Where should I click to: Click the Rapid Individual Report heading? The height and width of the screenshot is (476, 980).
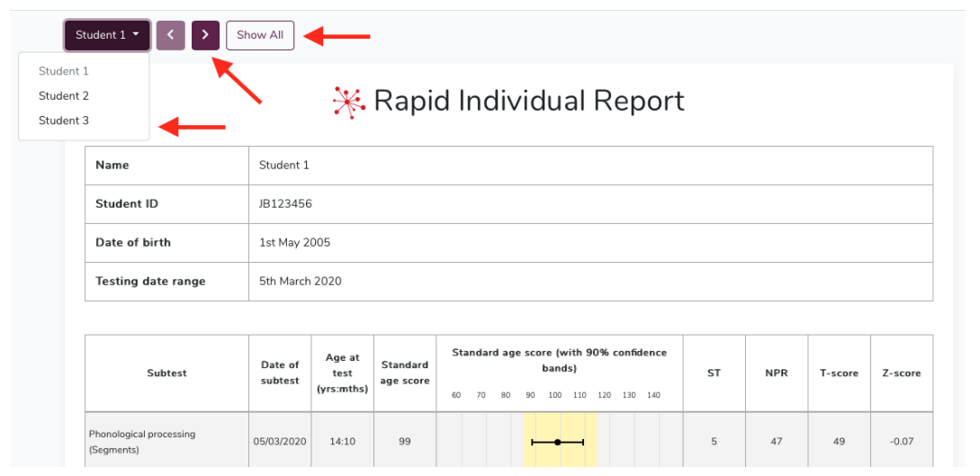[x=529, y=101]
